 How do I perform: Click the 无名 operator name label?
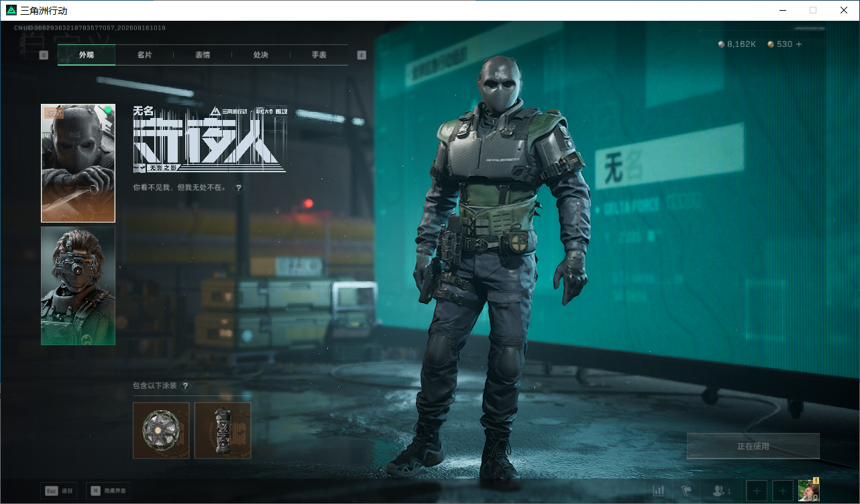(144, 112)
